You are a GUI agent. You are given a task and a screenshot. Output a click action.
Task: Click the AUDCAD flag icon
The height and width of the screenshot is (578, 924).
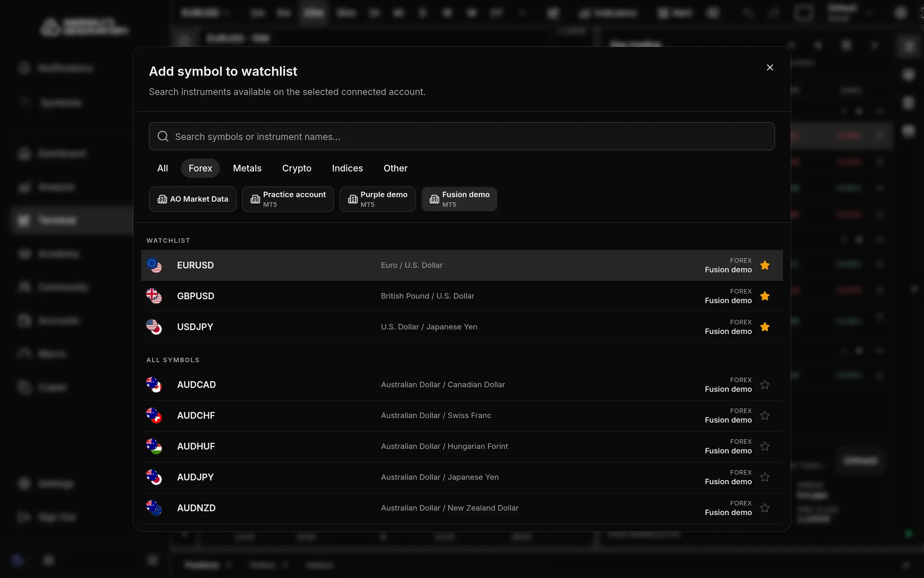pos(154,385)
